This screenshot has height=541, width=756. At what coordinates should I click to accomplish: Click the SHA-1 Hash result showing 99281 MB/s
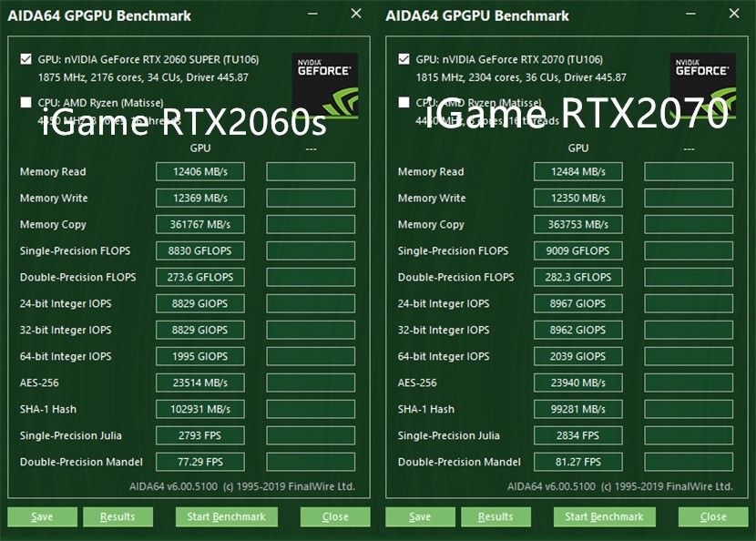(577, 409)
